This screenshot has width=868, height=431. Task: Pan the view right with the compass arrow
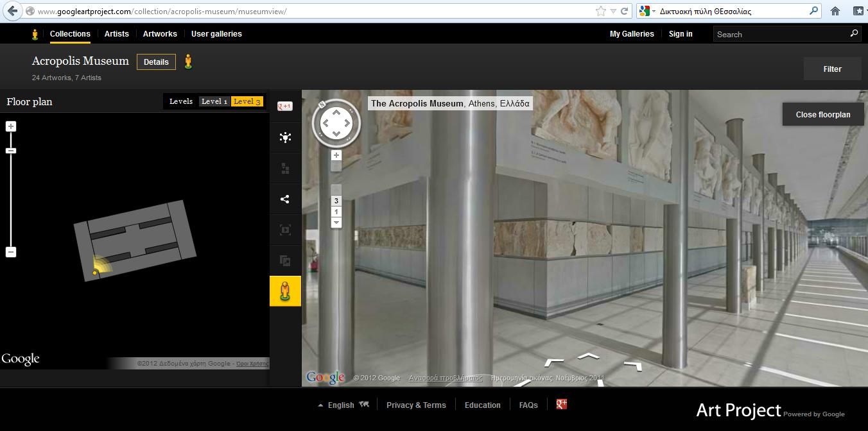coord(347,124)
